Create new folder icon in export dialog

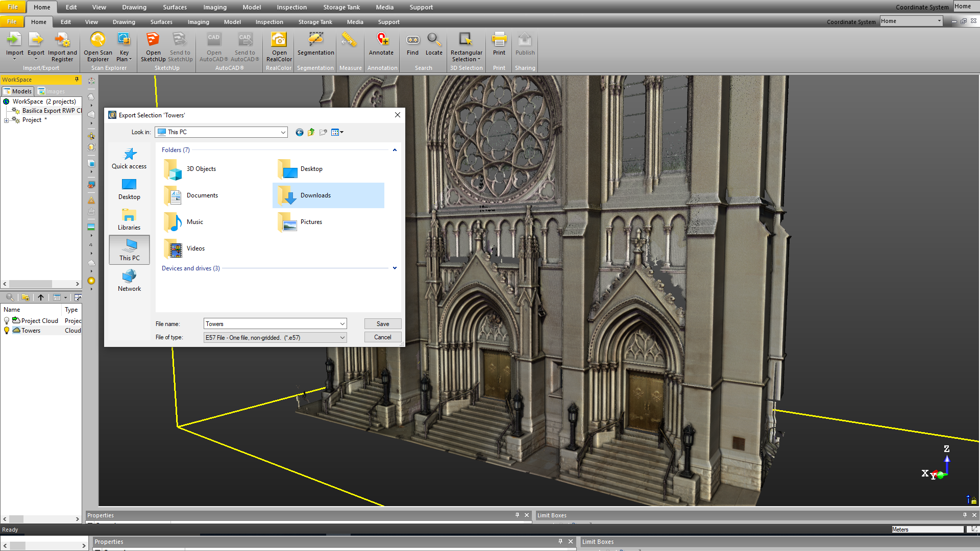[x=323, y=132]
